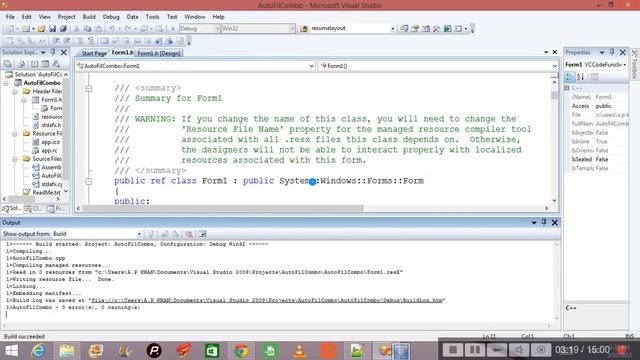Open VLC media player from taskbar
The width and height of the screenshot is (640, 360).
click(x=299, y=351)
